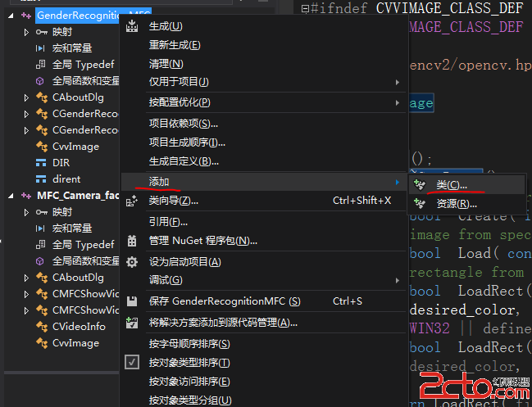This screenshot has width=532, height=407.
Task: Toggle the 按对象类型排序(T) checkmark
Action: 132,362
